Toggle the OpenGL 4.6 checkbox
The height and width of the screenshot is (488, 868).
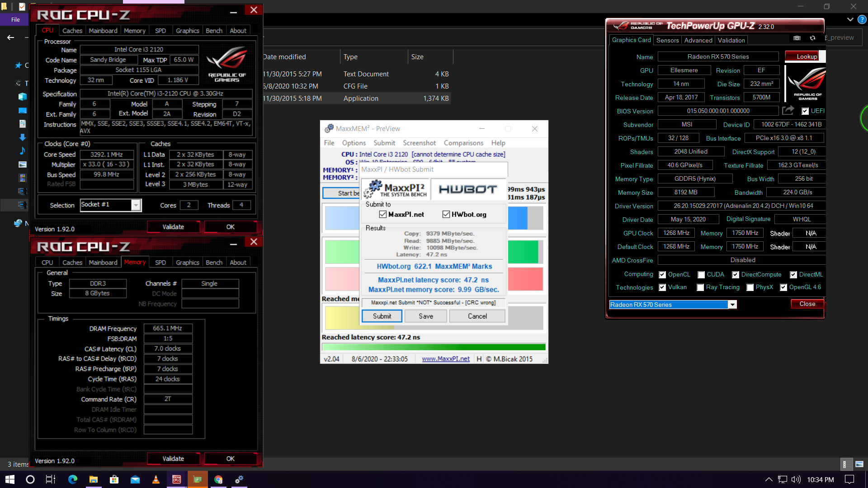(783, 287)
